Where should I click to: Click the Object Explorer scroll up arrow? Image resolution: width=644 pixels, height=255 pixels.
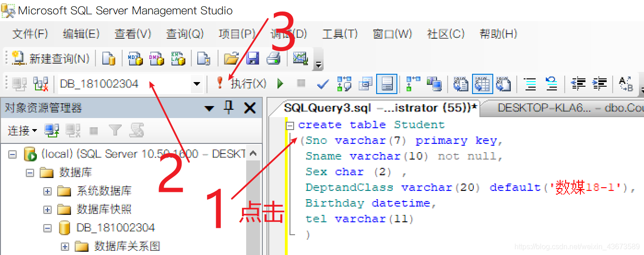253,154
